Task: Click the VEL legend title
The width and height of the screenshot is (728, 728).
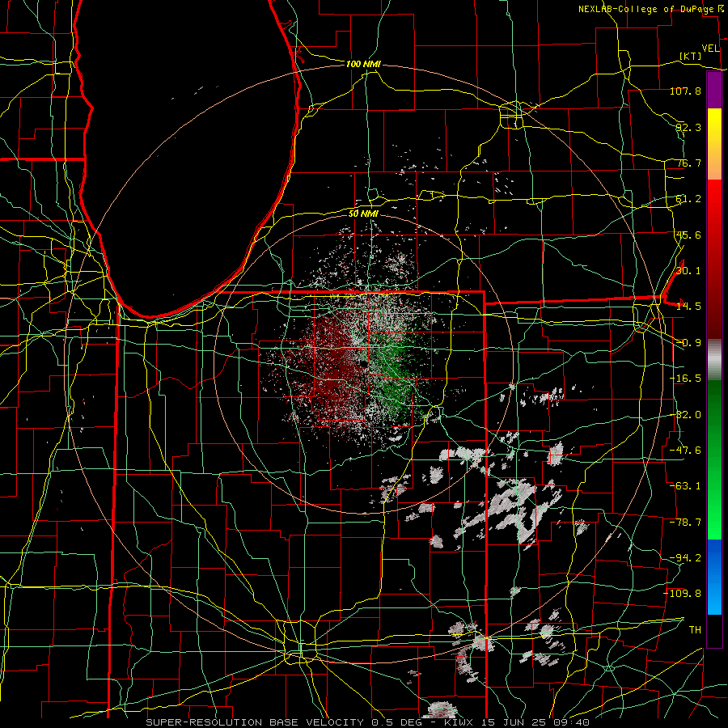Action: [x=710, y=49]
